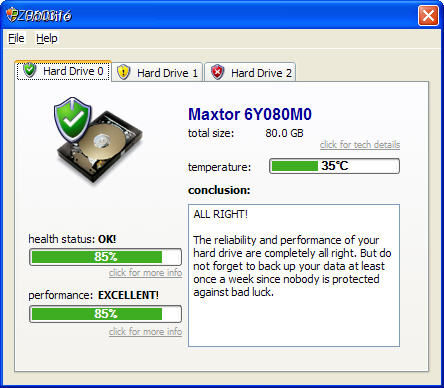Viewport: 444px width, 388px height.
Task: Click the 35°C temperature bar
Action: pyautogui.click(x=334, y=166)
